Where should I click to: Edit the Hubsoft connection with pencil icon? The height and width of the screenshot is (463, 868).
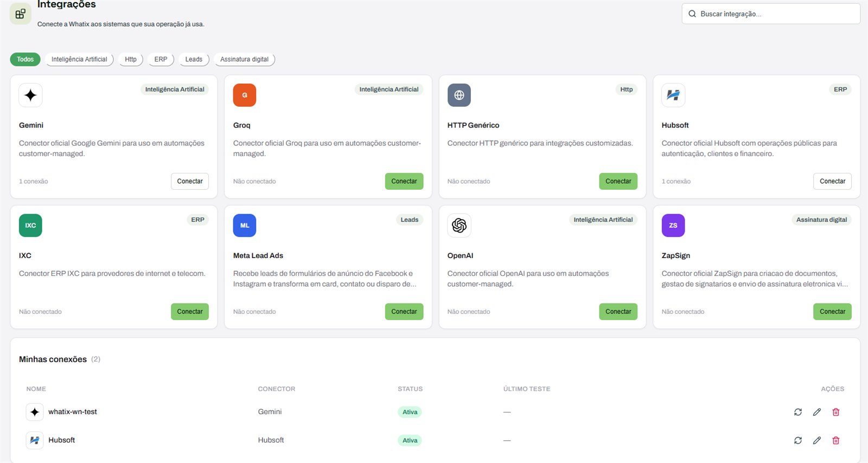(x=817, y=440)
